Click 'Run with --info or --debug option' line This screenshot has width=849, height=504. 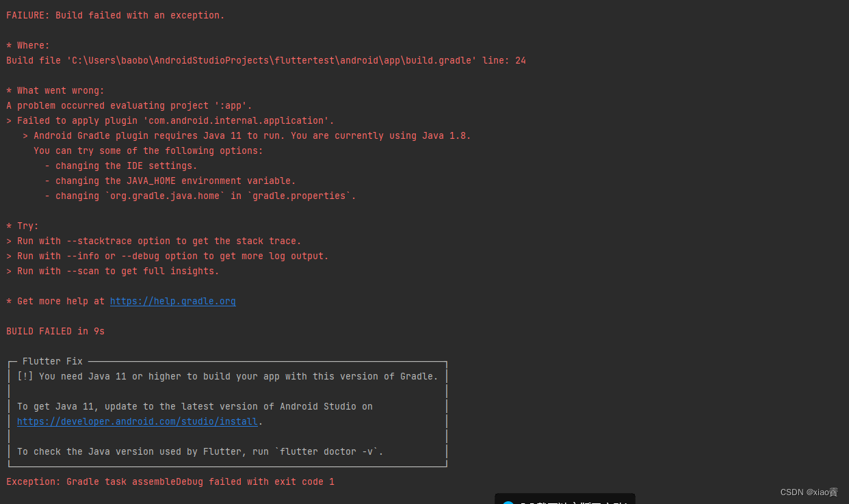(168, 256)
